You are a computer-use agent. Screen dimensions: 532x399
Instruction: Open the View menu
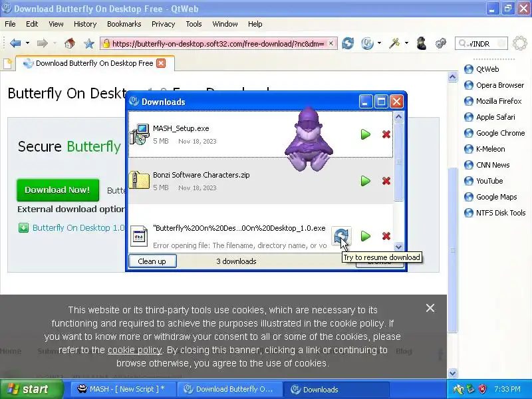[x=56, y=24]
